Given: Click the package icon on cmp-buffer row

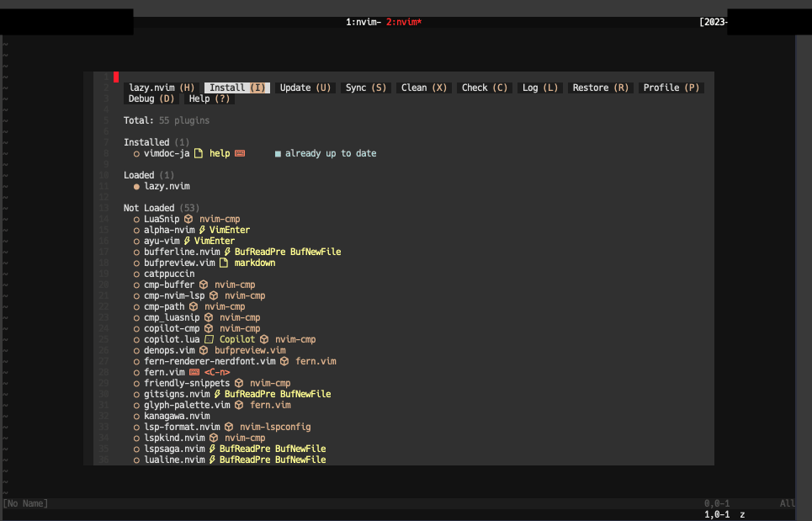Looking at the screenshot, I should [x=204, y=284].
